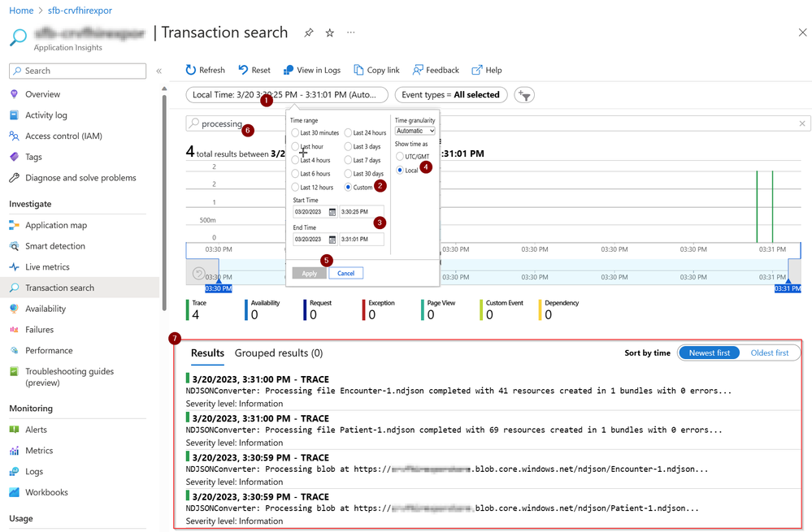Open the Start Time calendar picker
Image resolution: width=812 pixels, height=532 pixels.
(x=332, y=212)
